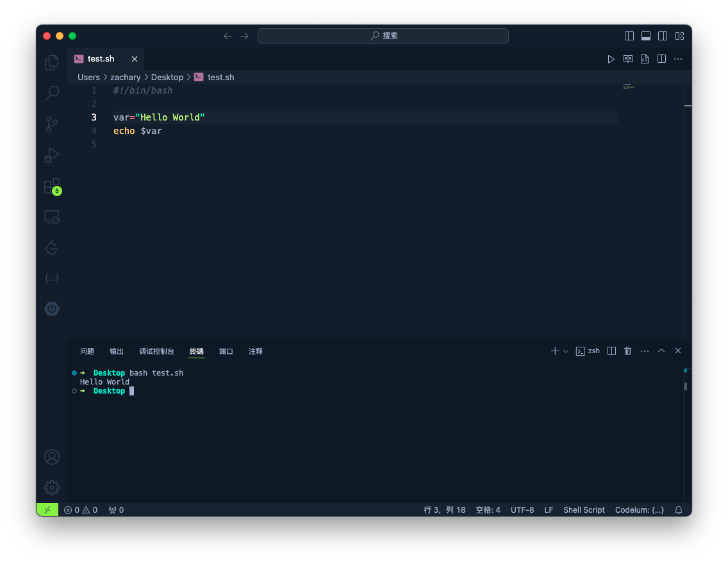Open the new terminal profile dropdown arrow
Image resolution: width=728 pixels, height=564 pixels.
point(566,351)
